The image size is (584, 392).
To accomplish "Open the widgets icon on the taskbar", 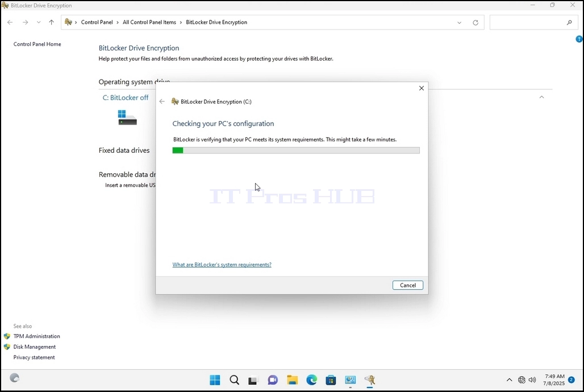I will click(14, 378).
